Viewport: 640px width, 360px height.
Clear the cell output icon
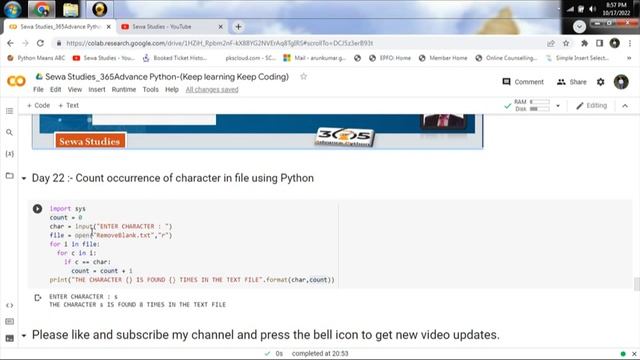[x=38, y=298]
